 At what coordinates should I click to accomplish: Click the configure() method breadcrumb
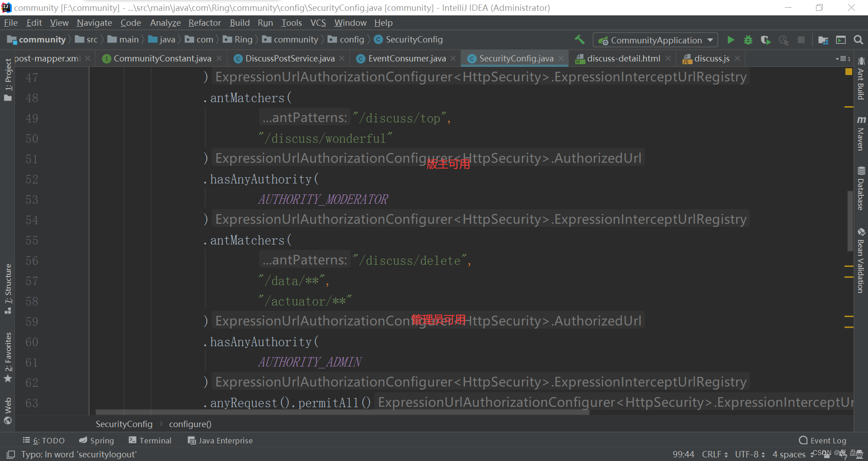190,424
